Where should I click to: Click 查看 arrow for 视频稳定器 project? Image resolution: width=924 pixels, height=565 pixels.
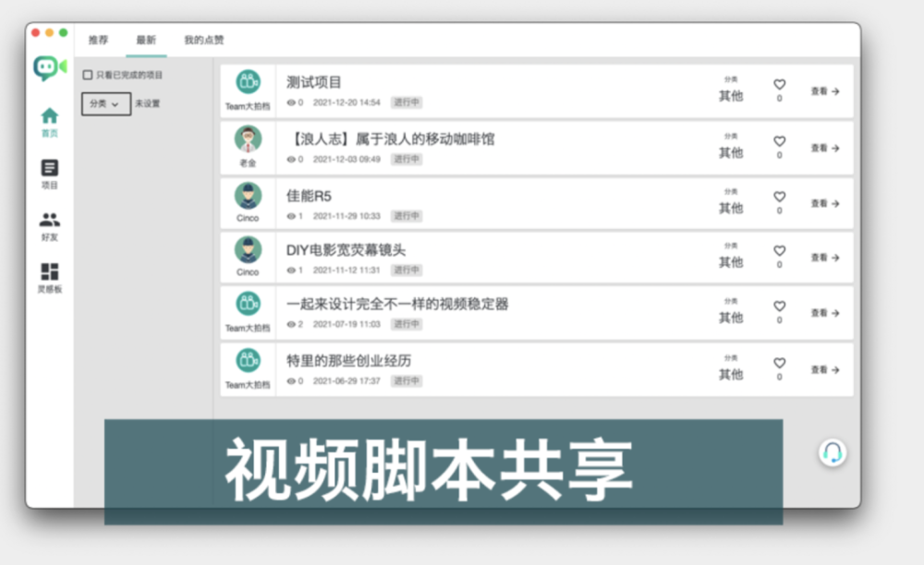(x=825, y=313)
